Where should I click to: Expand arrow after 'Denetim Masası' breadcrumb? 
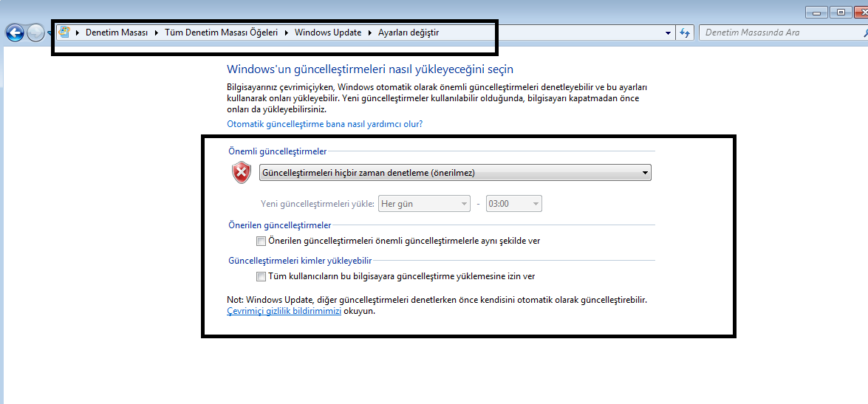point(157,32)
